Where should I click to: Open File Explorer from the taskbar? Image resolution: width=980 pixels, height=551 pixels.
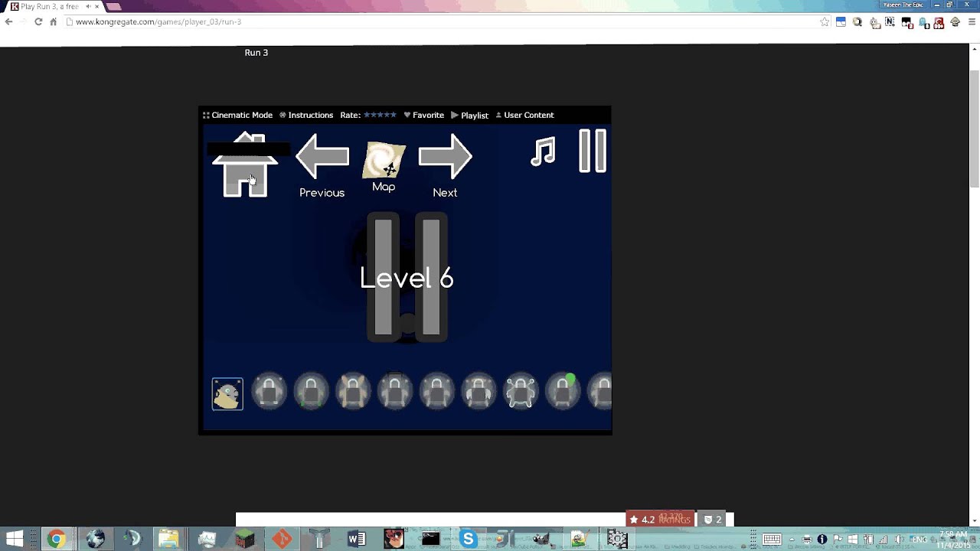point(169,540)
